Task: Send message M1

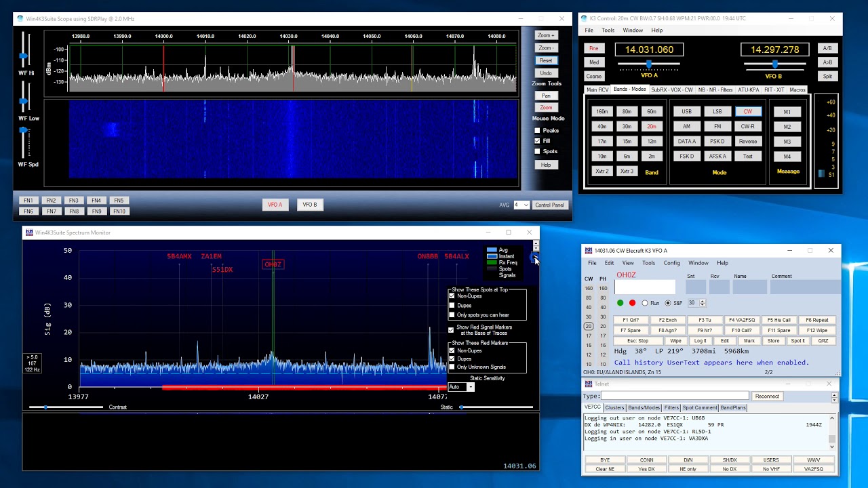Action: pyautogui.click(x=787, y=112)
